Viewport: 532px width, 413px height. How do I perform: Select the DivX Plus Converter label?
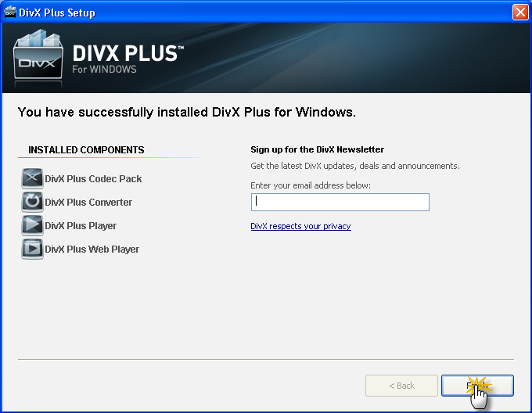click(88, 202)
